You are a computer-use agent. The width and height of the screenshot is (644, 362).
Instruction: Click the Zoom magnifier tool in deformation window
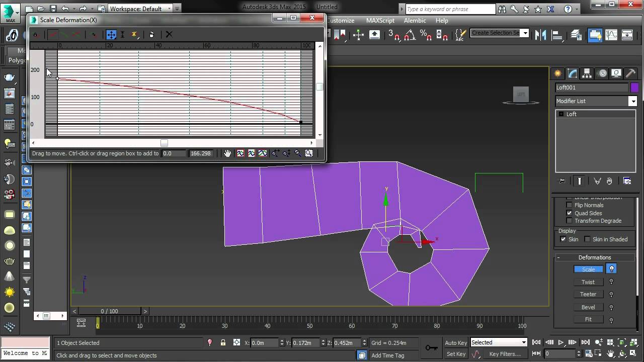point(298,153)
